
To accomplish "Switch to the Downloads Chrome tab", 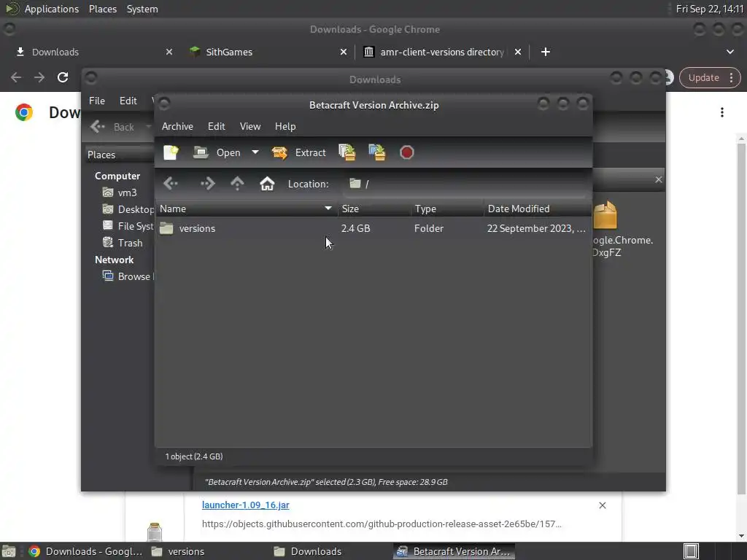I will [x=90, y=52].
